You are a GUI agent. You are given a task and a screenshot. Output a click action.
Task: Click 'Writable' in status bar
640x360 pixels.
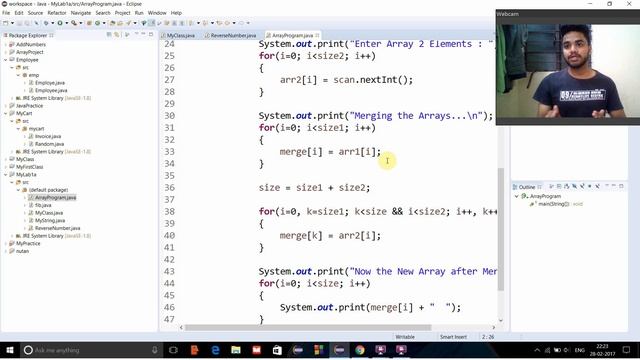point(405,337)
